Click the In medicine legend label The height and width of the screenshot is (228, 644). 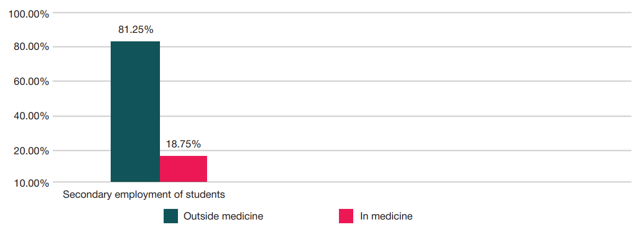coord(386,216)
